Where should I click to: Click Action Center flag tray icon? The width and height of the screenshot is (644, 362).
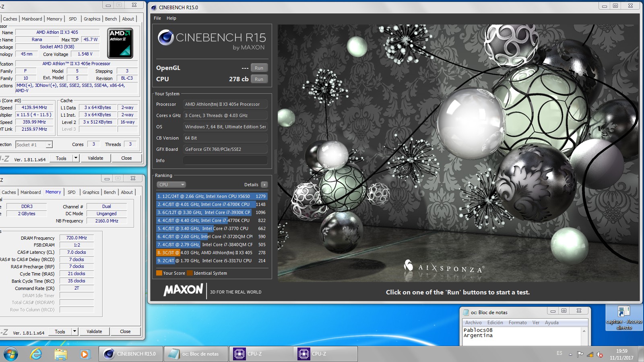coord(580,354)
